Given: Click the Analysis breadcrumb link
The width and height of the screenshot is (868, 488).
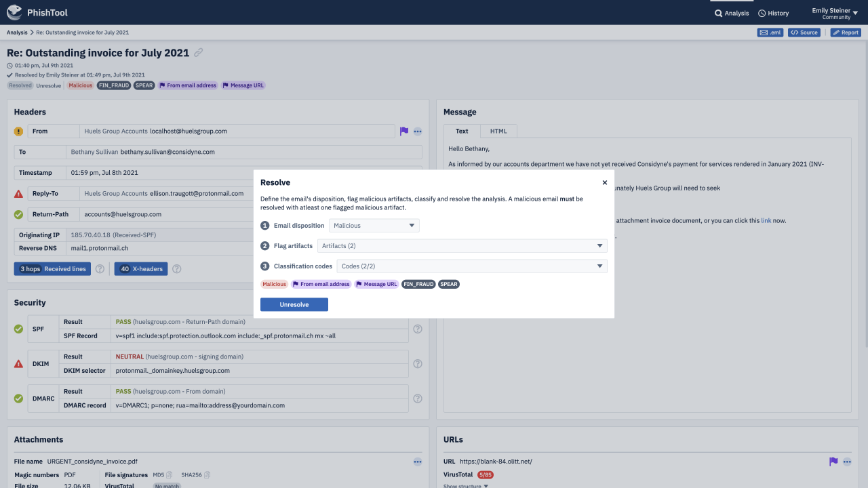Looking at the screenshot, I should click(x=17, y=33).
